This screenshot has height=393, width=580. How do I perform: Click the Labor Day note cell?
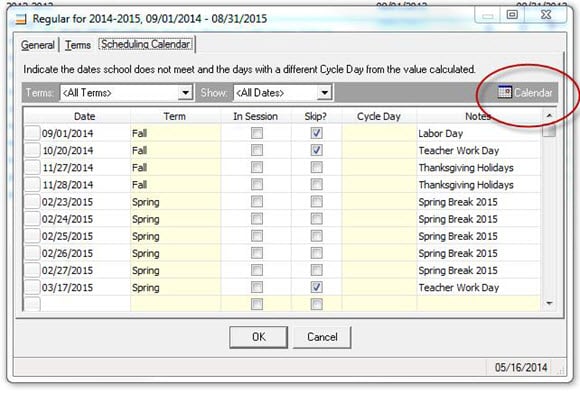[x=478, y=133]
